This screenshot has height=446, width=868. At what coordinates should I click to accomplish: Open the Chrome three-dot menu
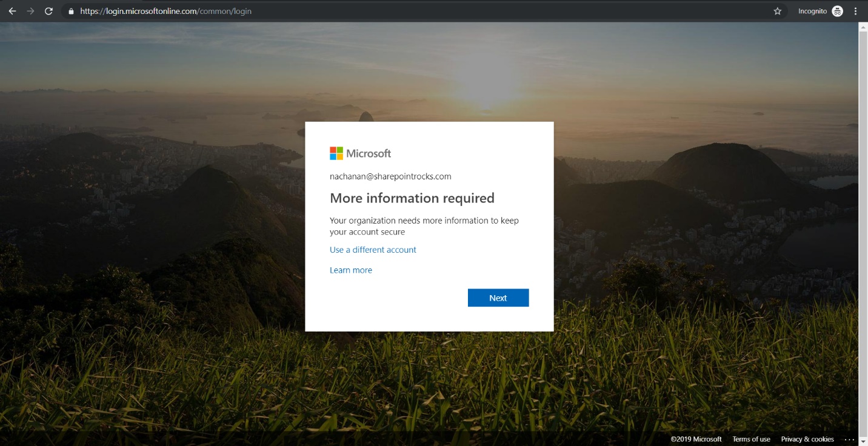(x=856, y=11)
